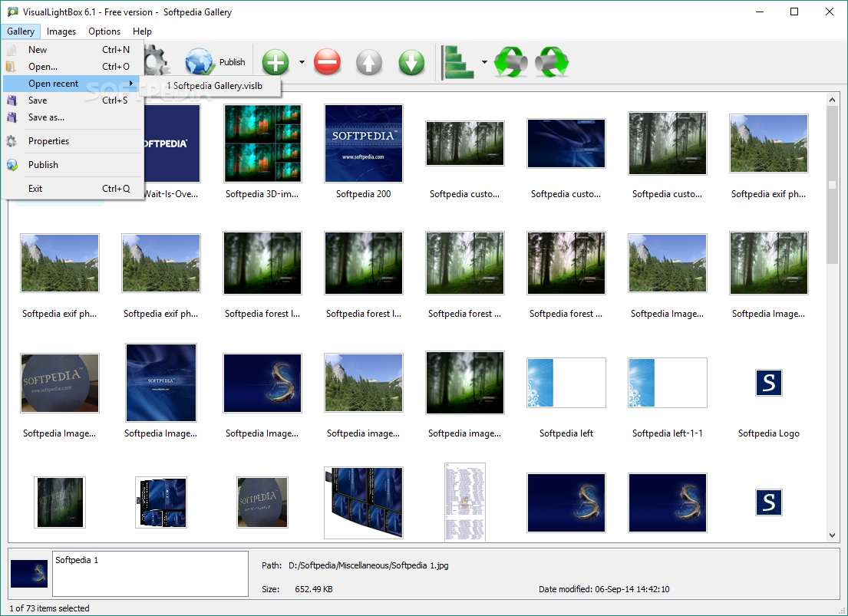Image resolution: width=848 pixels, height=616 pixels.
Task: Click the gear Properties toolbar icon
Action: pyautogui.click(x=157, y=61)
